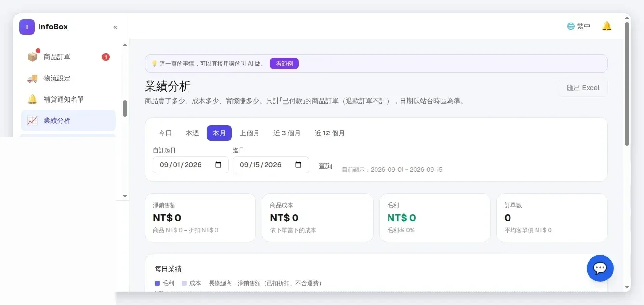Click the InfoBox logo icon
The width and height of the screenshot is (644, 305).
point(27,27)
